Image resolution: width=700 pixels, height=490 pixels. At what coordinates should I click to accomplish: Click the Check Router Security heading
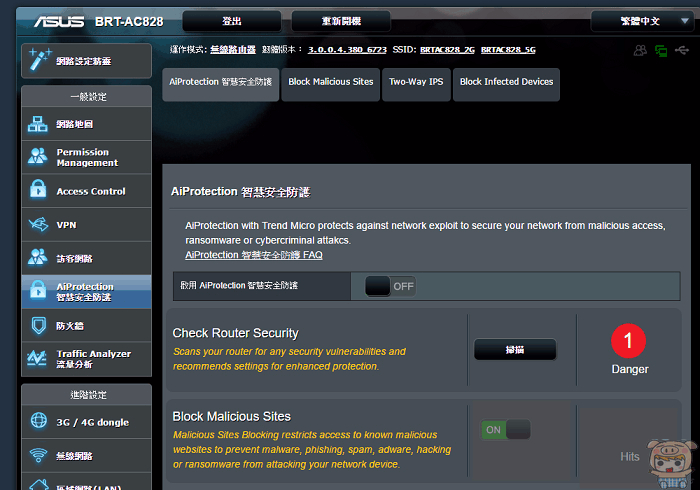point(235,333)
